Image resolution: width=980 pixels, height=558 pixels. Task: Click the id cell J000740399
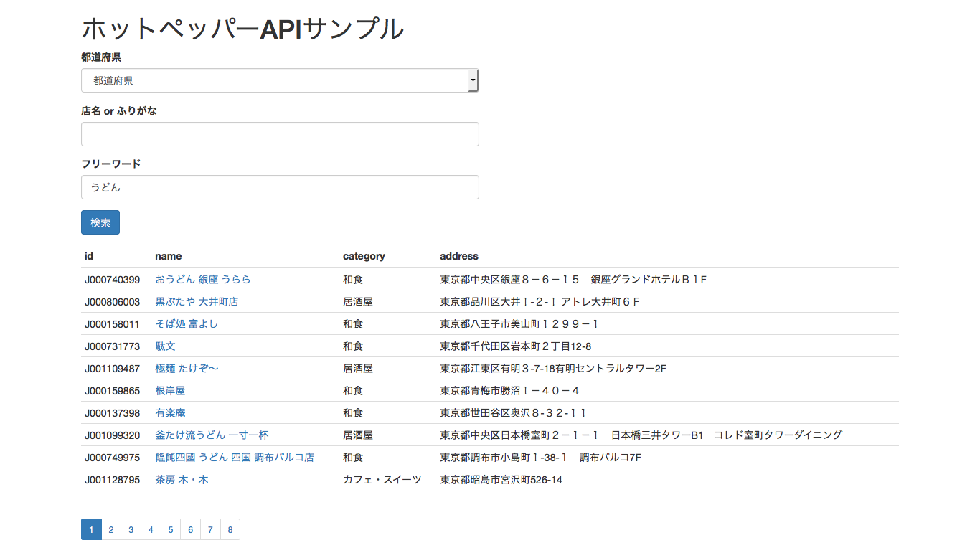pyautogui.click(x=113, y=279)
